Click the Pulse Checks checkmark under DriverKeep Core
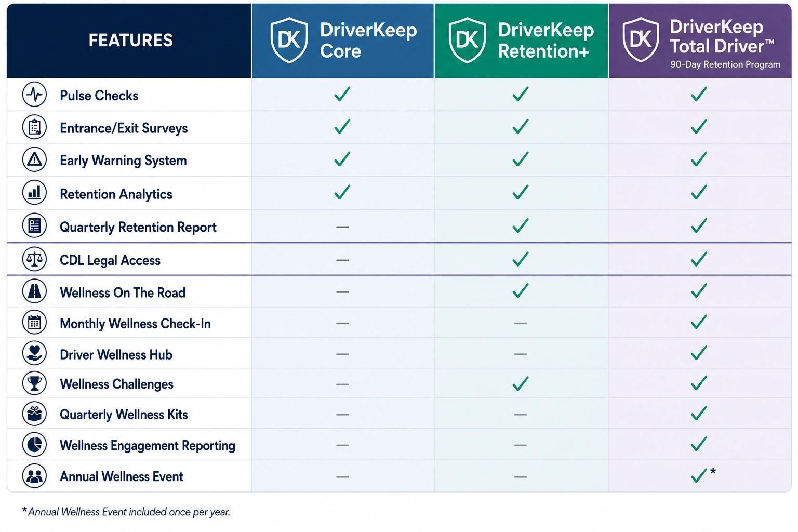 (342, 94)
